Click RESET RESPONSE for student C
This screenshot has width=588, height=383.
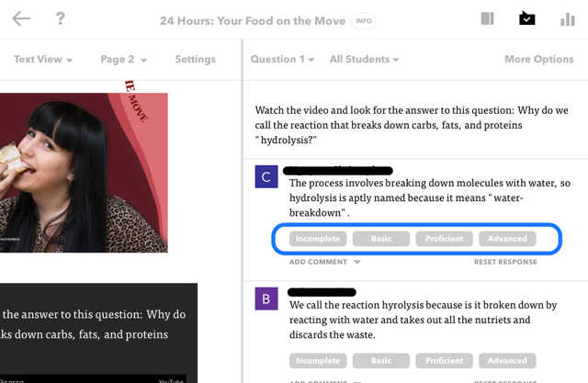point(505,262)
